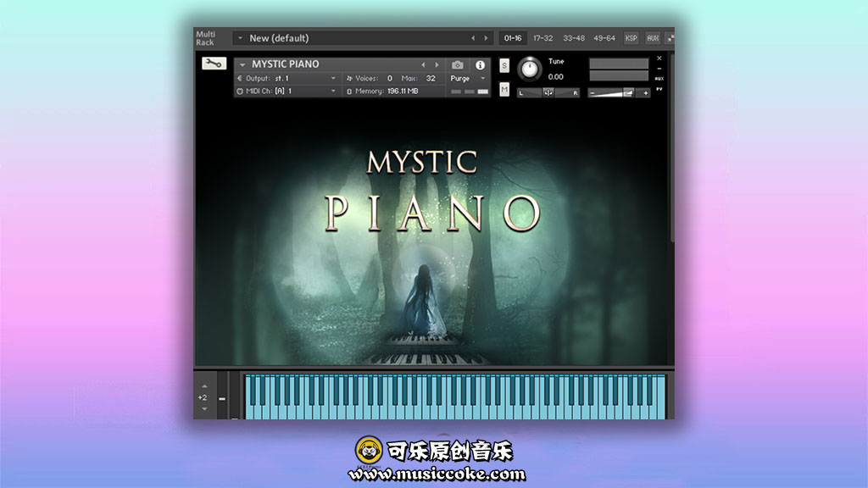The width and height of the screenshot is (868, 488).
Task: Show instrument info with the i icon
Action: pyautogui.click(x=480, y=64)
